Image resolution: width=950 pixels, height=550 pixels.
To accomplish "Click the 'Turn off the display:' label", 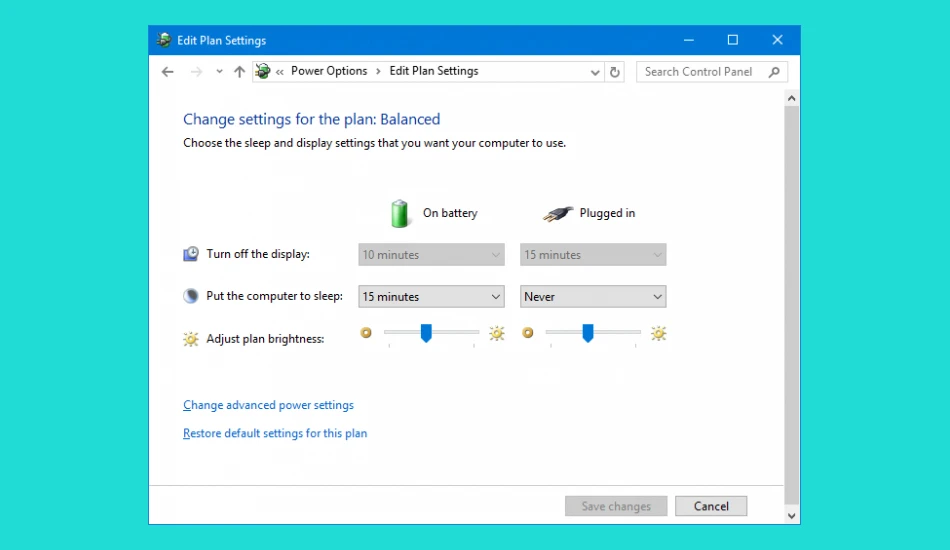I will tap(258, 254).
